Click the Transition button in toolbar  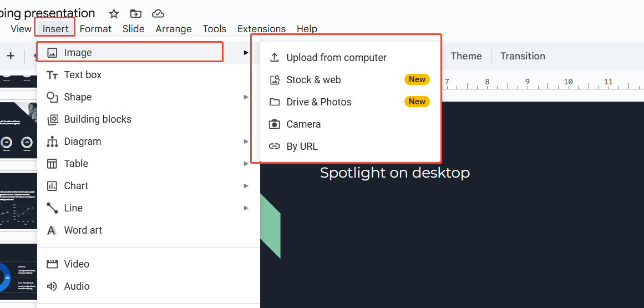[523, 56]
